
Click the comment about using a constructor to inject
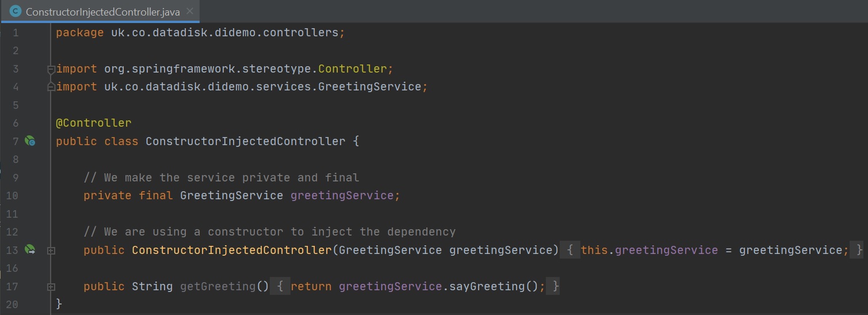[269, 232]
